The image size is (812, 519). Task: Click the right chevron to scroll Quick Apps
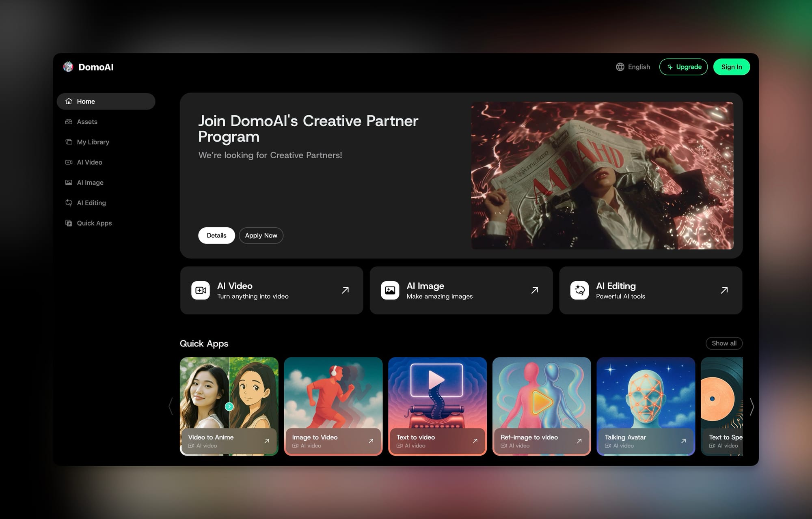[752, 407]
